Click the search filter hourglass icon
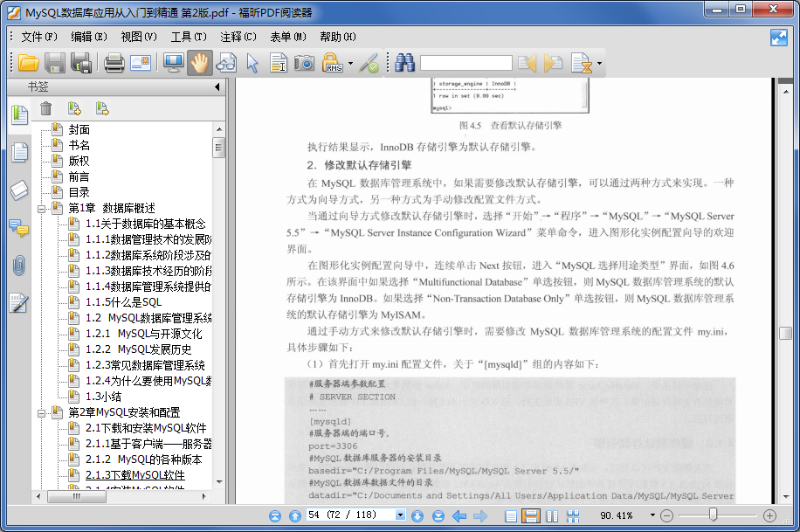 (x=583, y=63)
